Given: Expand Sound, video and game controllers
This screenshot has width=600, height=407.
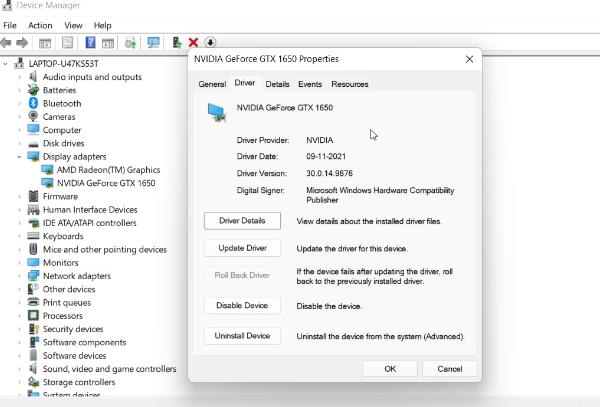Looking at the screenshot, I should 19,369.
